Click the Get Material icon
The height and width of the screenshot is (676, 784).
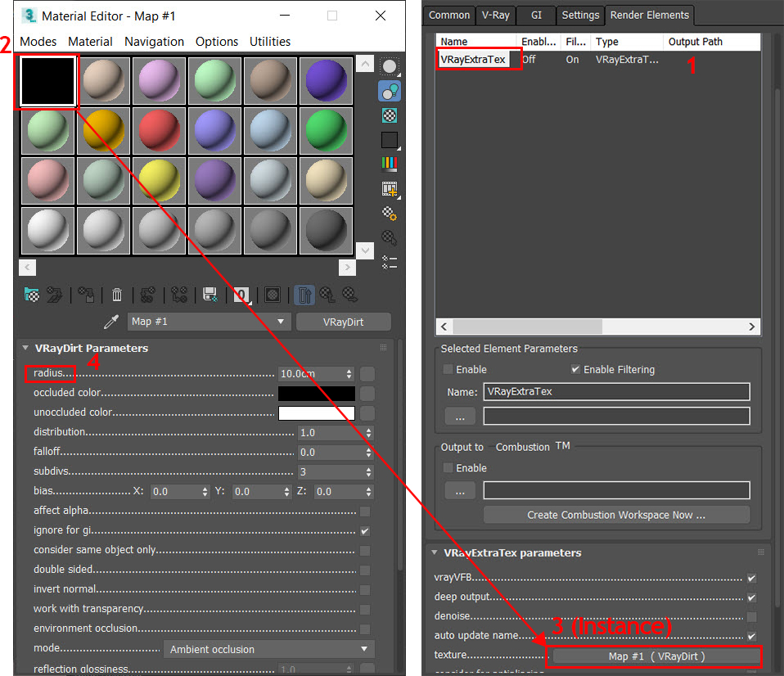[31, 295]
